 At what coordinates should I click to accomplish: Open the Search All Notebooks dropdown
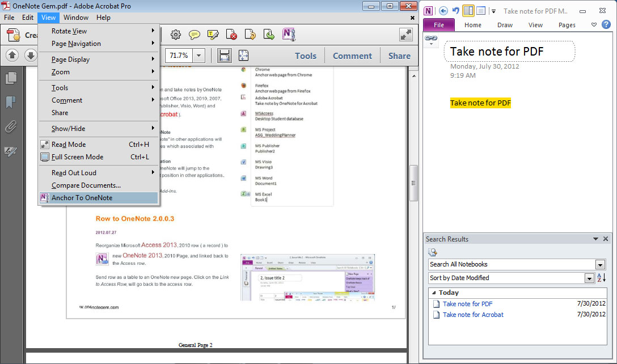[600, 264]
